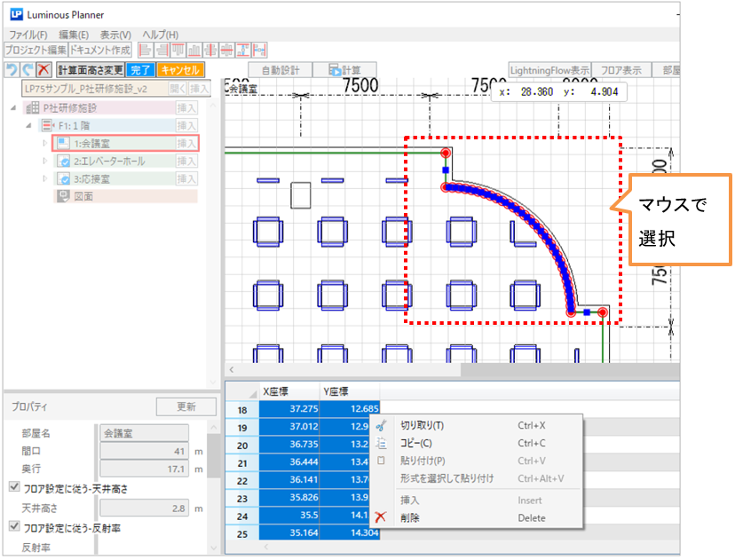
Task: Choose コピー(C) from the context menu
Action: click(x=416, y=443)
